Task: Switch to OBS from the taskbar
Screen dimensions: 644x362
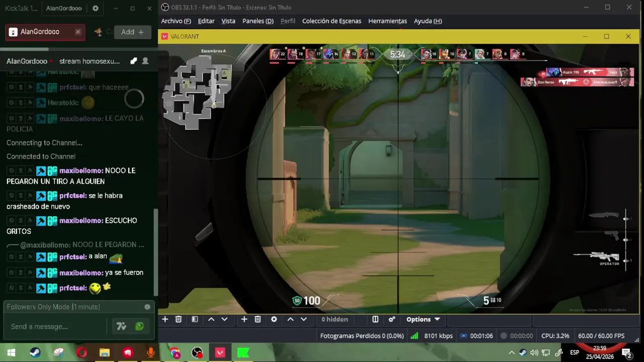Action: [x=197, y=353]
